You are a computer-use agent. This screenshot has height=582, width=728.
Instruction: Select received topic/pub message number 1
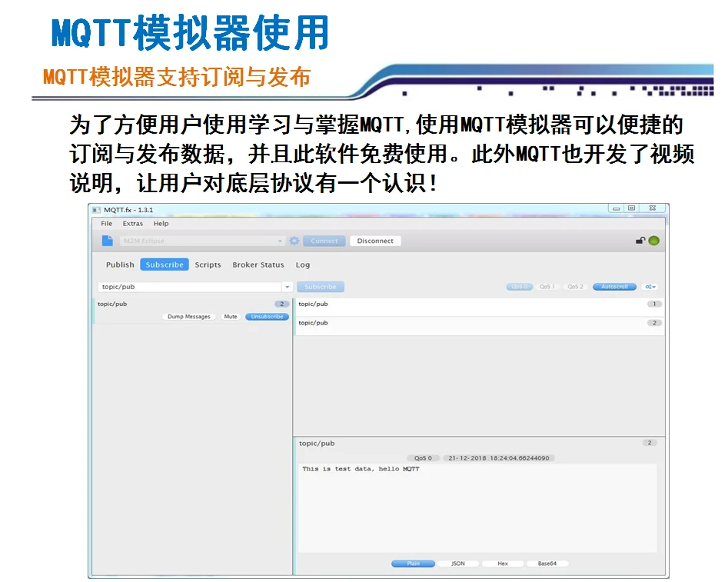click(479, 307)
